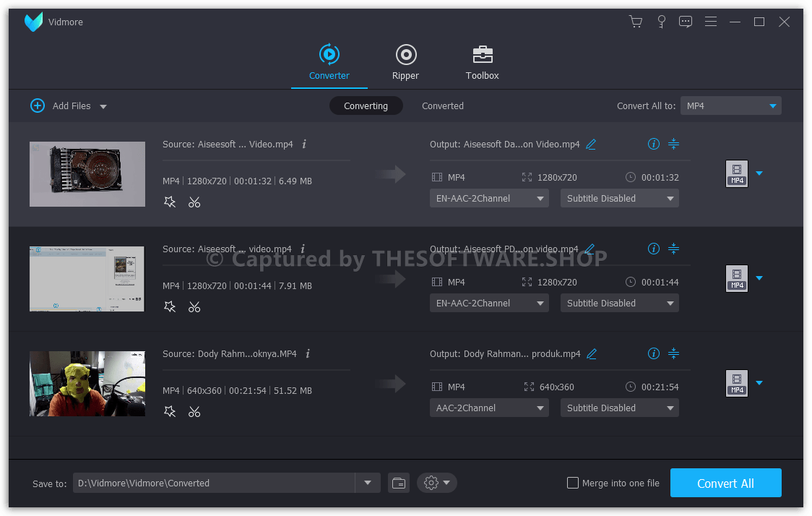This screenshot has width=812, height=516.
Task: Switch to the Ripper tab
Action: (405, 62)
